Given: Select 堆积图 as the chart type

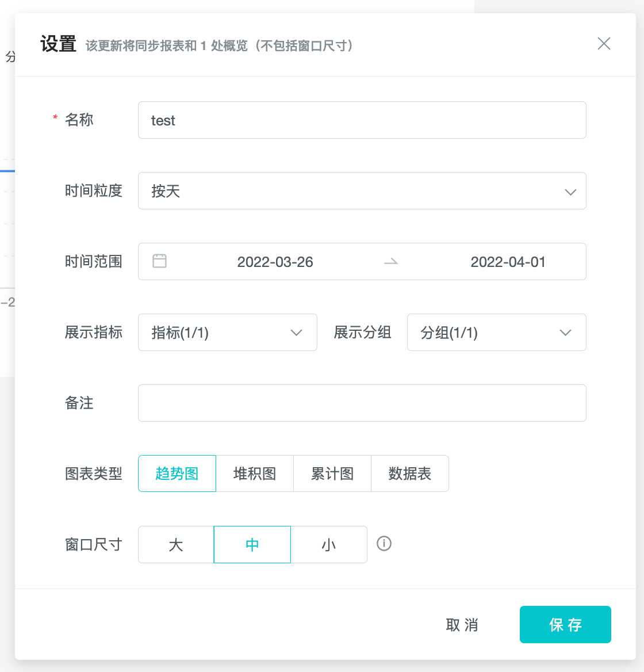Looking at the screenshot, I should pos(255,473).
